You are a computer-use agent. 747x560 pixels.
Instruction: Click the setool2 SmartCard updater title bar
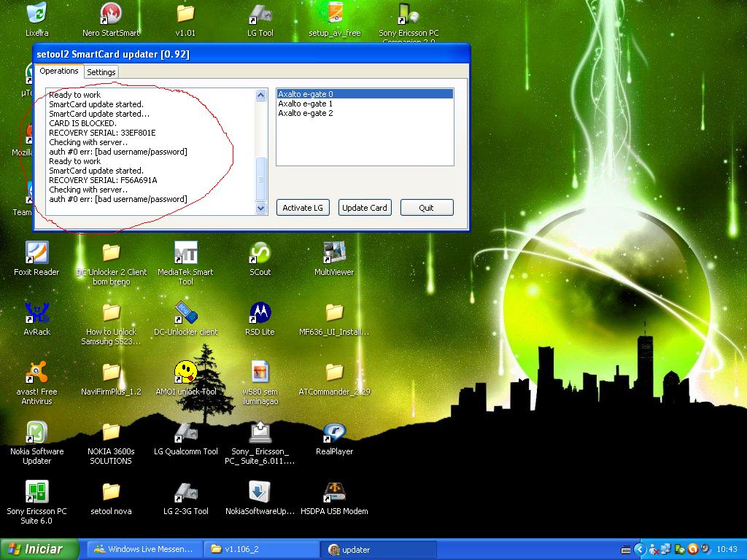click(x=252, y=54)
